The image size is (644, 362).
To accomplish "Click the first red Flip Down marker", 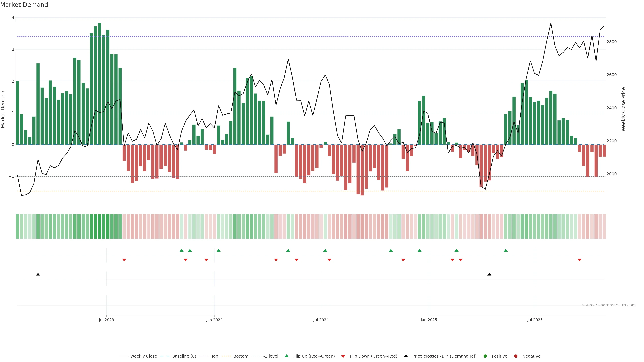I will point(124,260).
